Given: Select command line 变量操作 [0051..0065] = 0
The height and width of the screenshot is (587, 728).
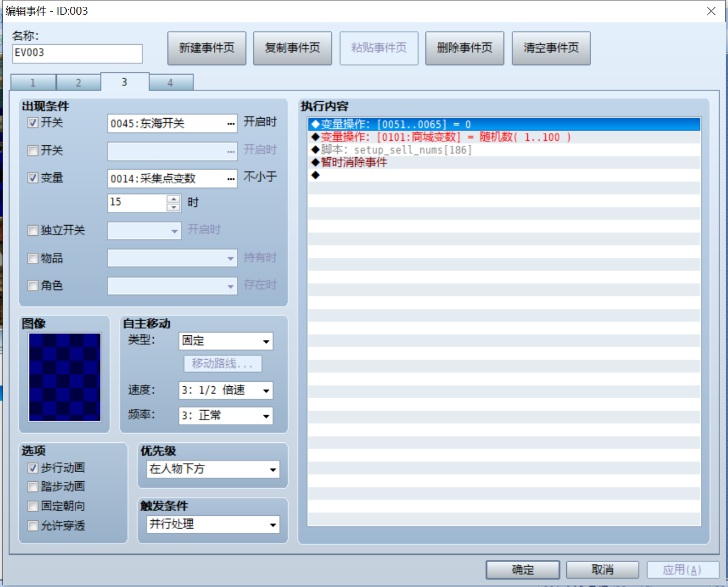Looking at the screenshot, I should 505,124.
